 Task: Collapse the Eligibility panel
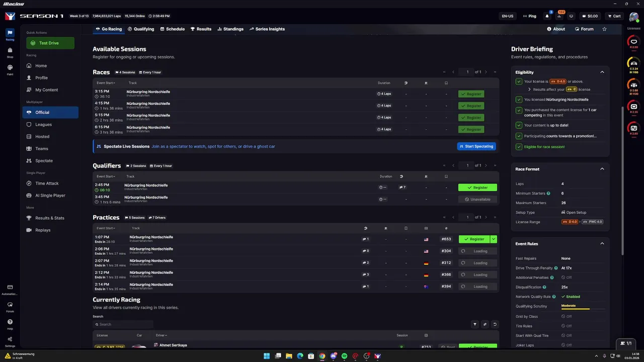(602, 72)
